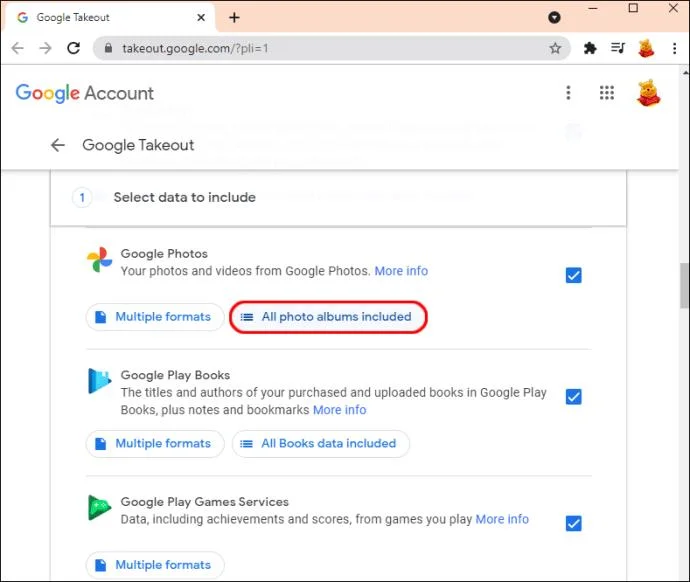Maximize the Chrome window
This screenshot has width=690, height=582.
coord(633,8)
